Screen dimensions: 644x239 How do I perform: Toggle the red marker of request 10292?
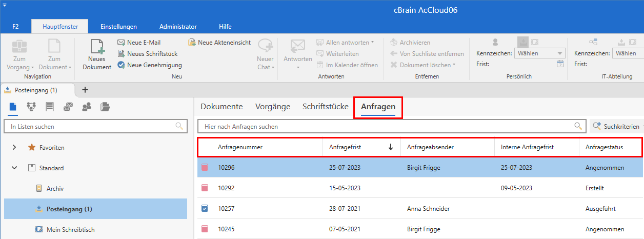205,188
